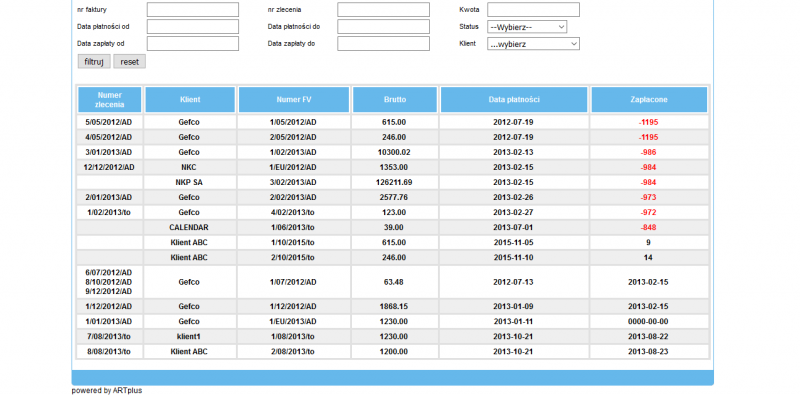
Task: Focus the nr faktury input field
Action: pyautogui.click(x=193, y=10)
